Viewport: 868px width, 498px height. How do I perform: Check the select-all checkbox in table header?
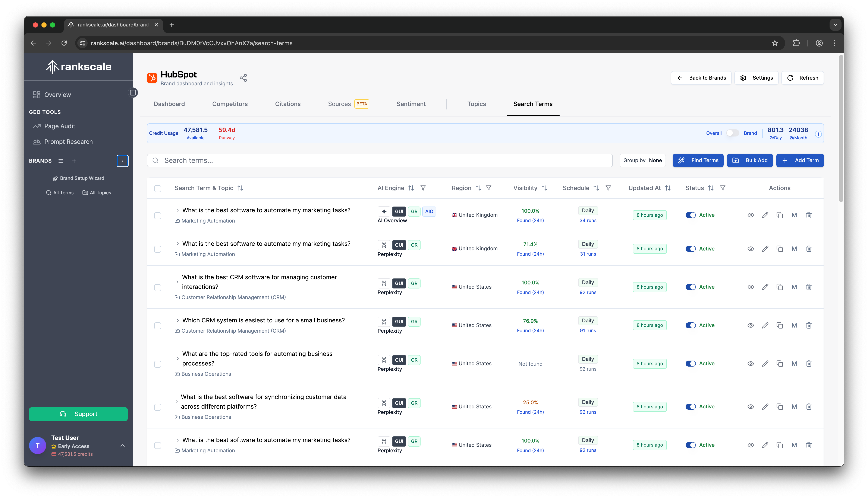click(x=157, y=188)
